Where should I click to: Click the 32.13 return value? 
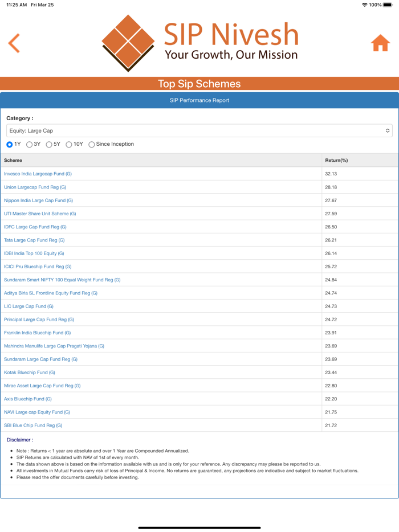[x=331, y=174]
